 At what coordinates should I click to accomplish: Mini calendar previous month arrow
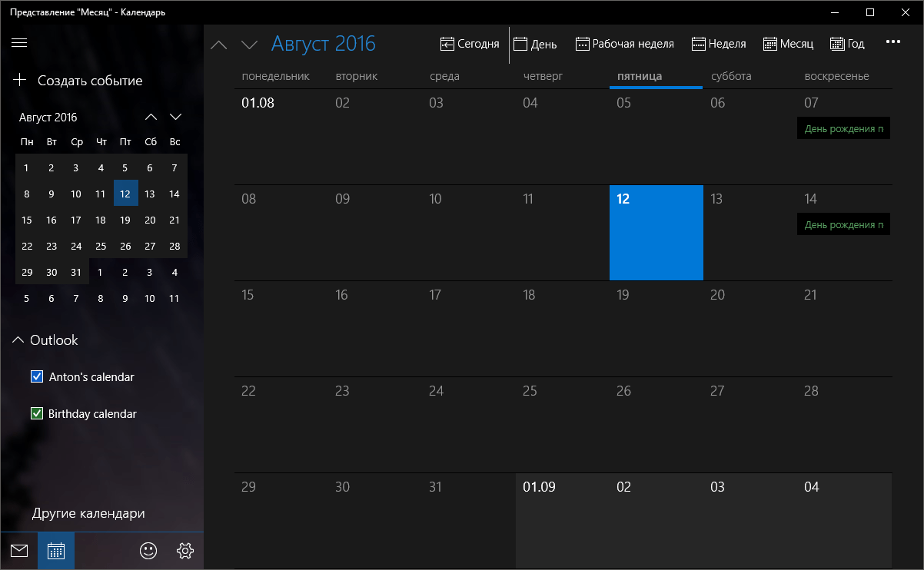click(151, 117)
